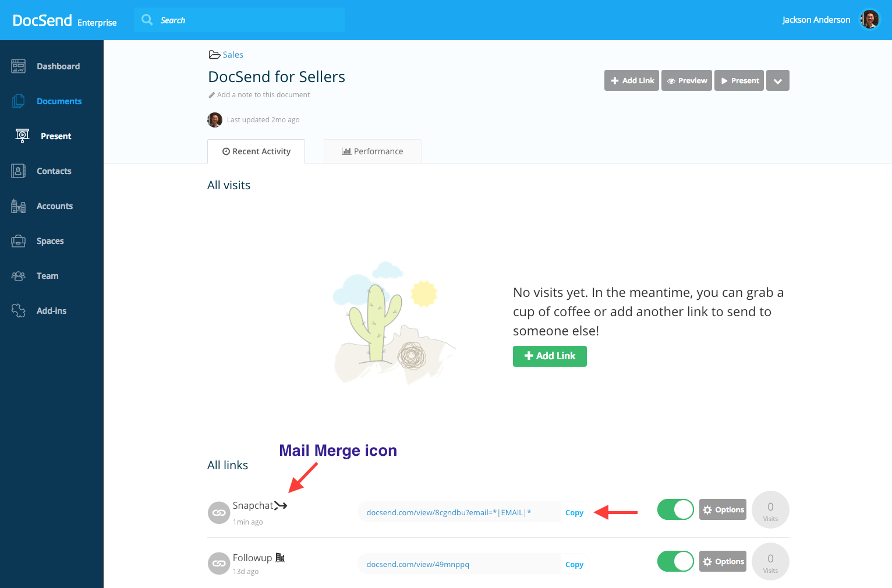The image size is (892, 588).
Task: Select the Followup link URL field
Action: 459,564
